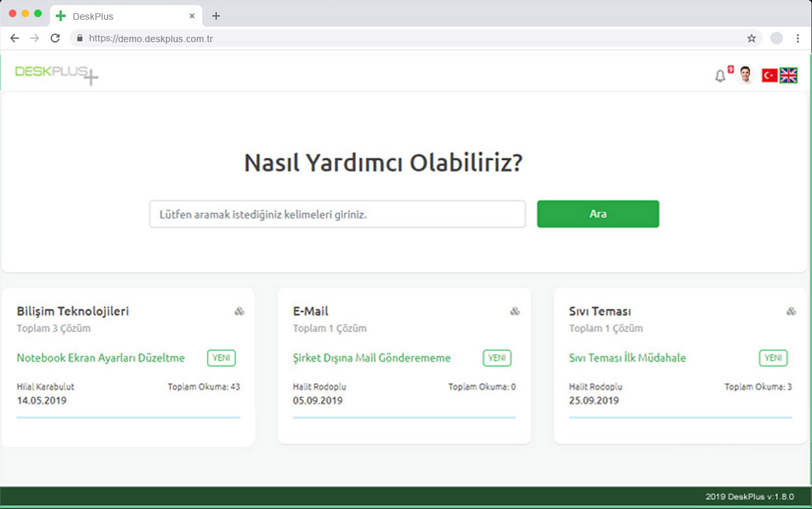Screen dimensions: 812x509
Task: Reload the page with the refresh icon
Action: coord(55,38)
